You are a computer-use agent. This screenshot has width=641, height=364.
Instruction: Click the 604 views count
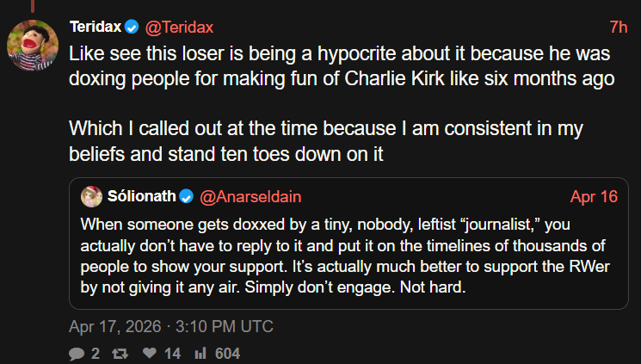point(226,354)
